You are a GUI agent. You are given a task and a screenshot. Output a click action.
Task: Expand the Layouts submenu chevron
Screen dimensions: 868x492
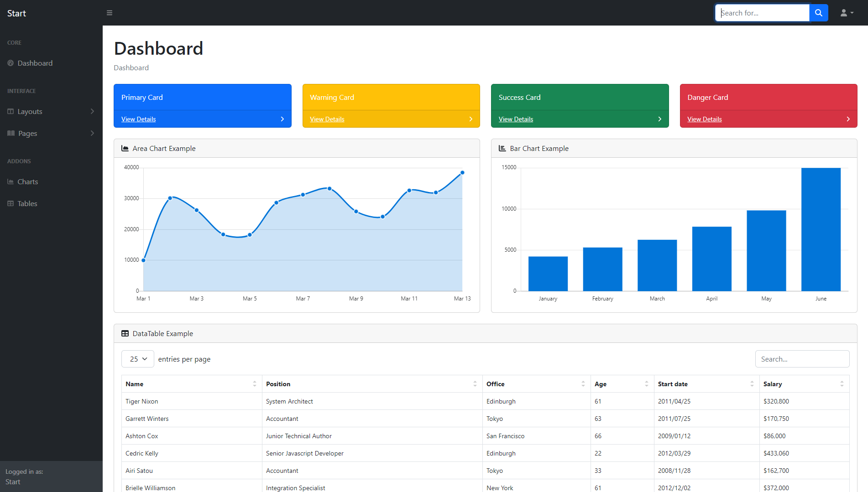click(x=92, y=111)
